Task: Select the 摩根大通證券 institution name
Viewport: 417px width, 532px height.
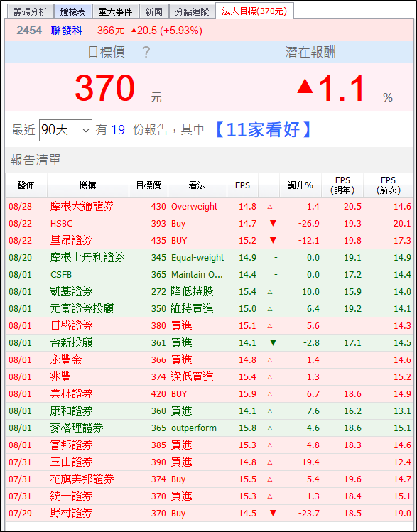Action: pos(82,206)
